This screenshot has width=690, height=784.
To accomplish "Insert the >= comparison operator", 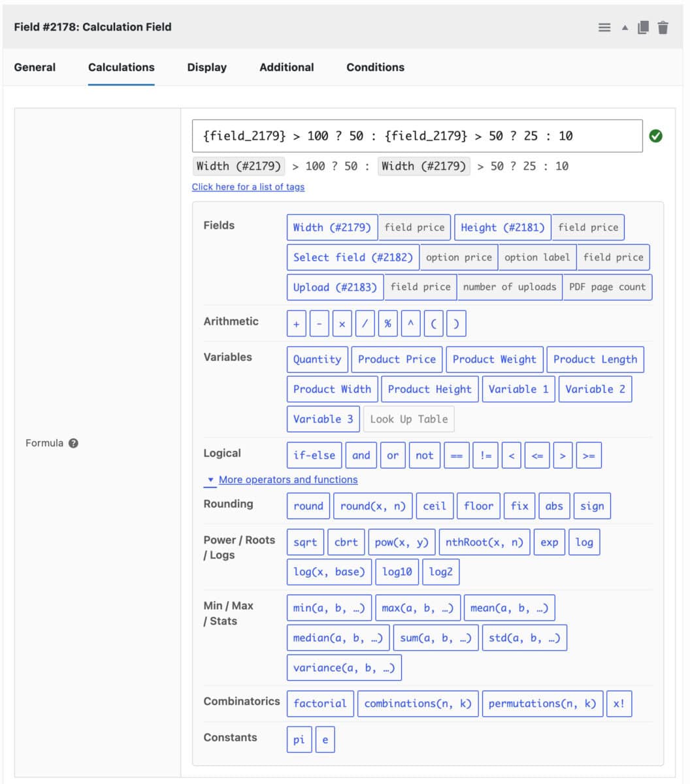I will tap(589, 455).
